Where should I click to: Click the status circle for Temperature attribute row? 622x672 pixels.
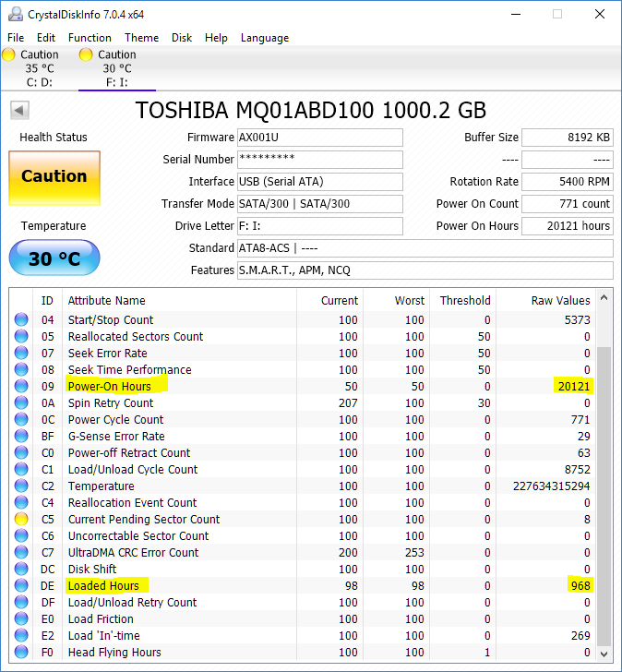point(21,486)
